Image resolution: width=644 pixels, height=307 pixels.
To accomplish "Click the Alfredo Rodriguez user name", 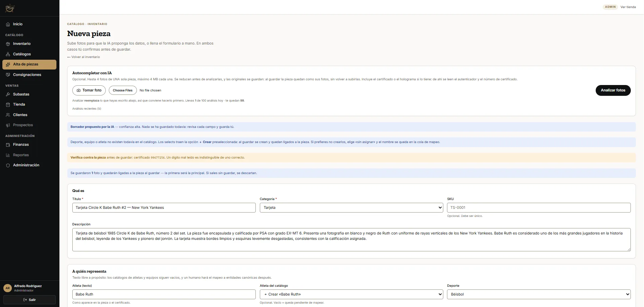I will coord(28,286).
